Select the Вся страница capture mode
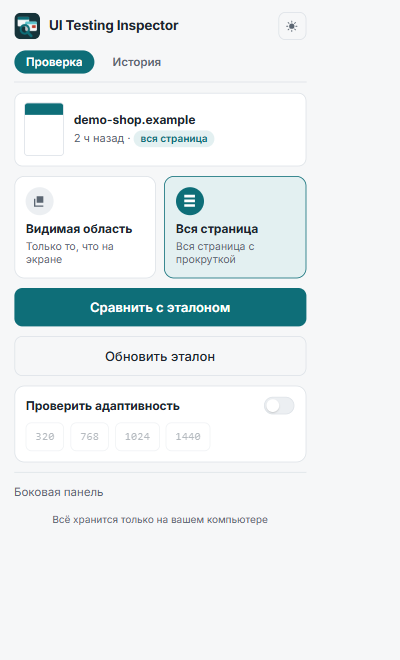The height and width of the screenshot is (660, 400). pos(235,227)
